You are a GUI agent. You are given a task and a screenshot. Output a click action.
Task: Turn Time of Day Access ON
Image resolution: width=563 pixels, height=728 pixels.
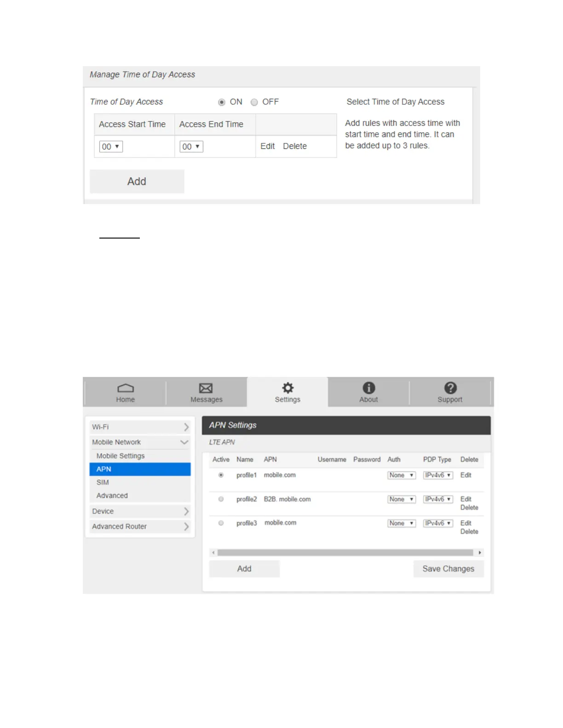click(x=222, y=102)
